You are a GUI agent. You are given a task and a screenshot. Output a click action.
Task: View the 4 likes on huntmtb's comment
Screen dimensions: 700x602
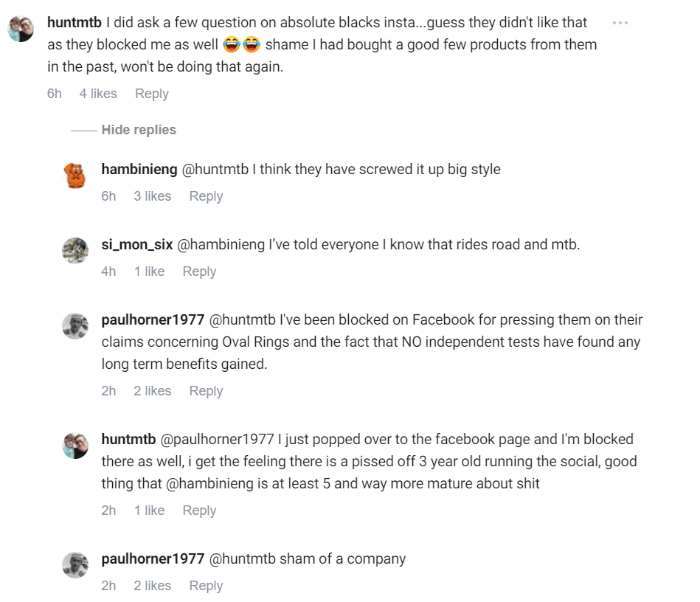98,94
